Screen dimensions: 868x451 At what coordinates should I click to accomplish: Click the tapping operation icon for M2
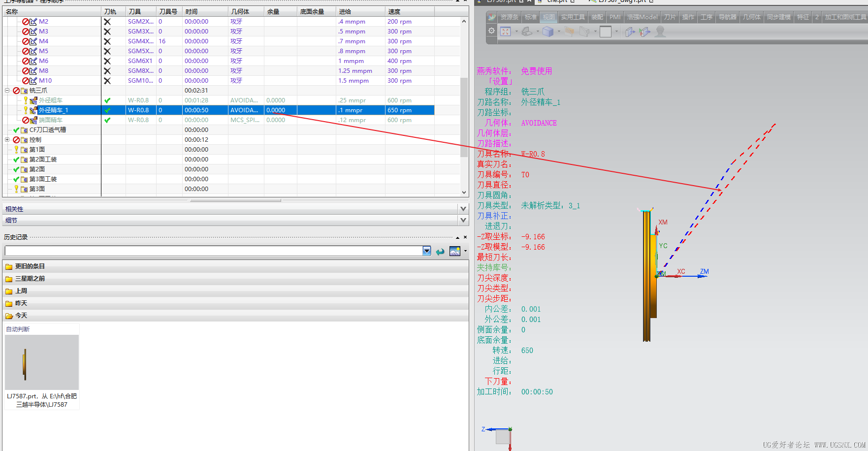(33, 22)
